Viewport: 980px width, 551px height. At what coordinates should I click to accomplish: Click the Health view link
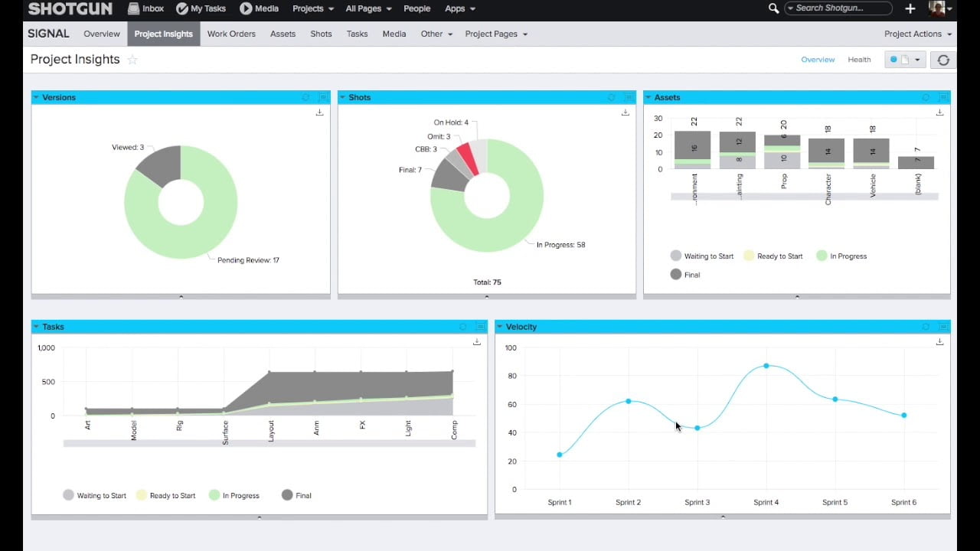(x=859, y=60)
